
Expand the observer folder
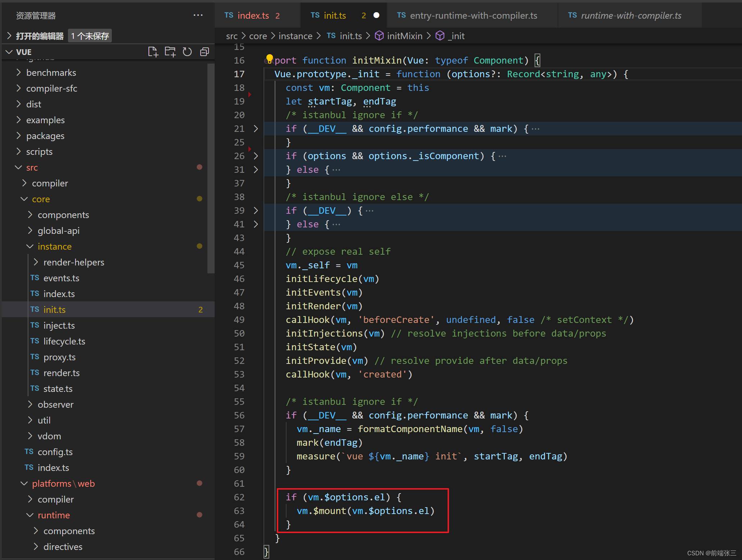[x=55, y=404]
